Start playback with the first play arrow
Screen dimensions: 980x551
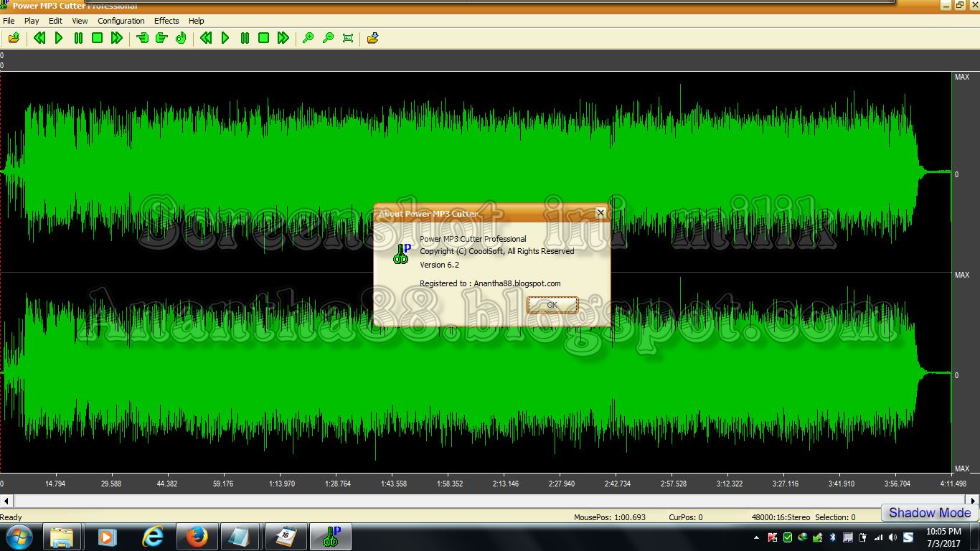(x=59, y=38)
